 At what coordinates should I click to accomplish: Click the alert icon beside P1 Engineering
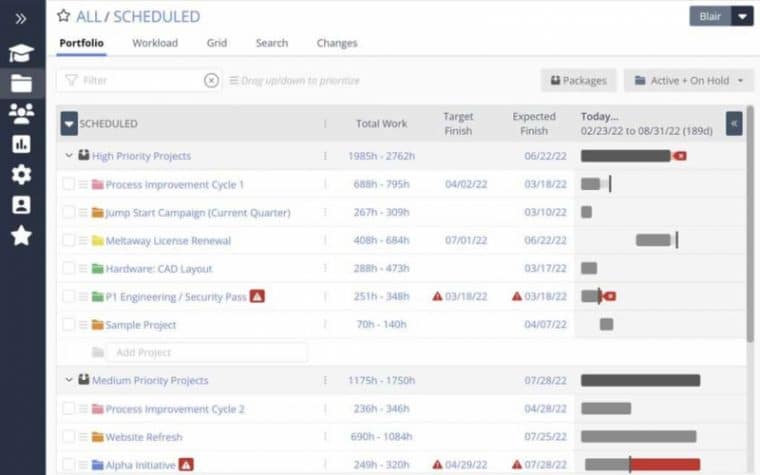[257, 296]
